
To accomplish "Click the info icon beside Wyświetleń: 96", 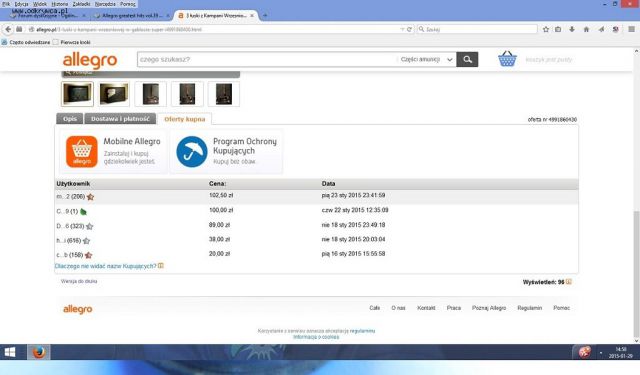I will pos(569,282).
